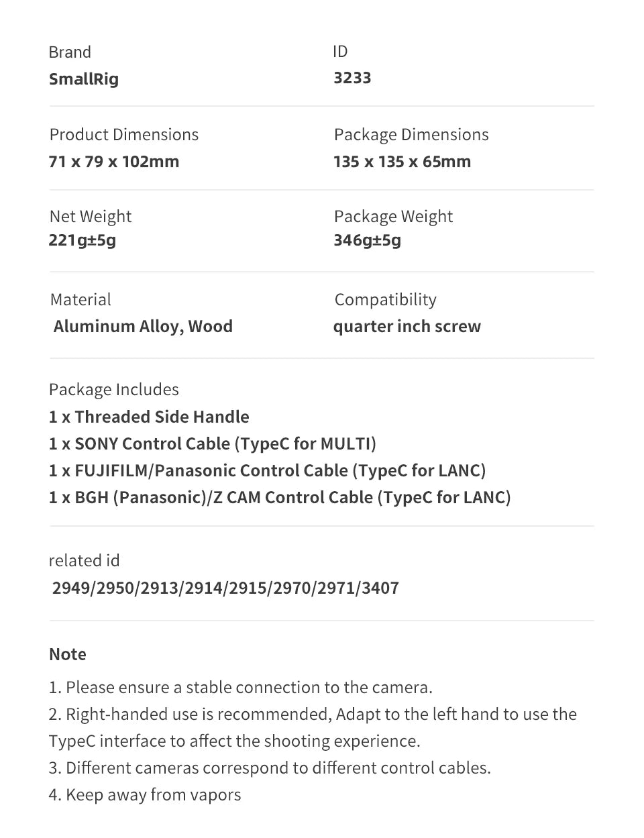Select package weight value 346g±5g

[367, 241]
